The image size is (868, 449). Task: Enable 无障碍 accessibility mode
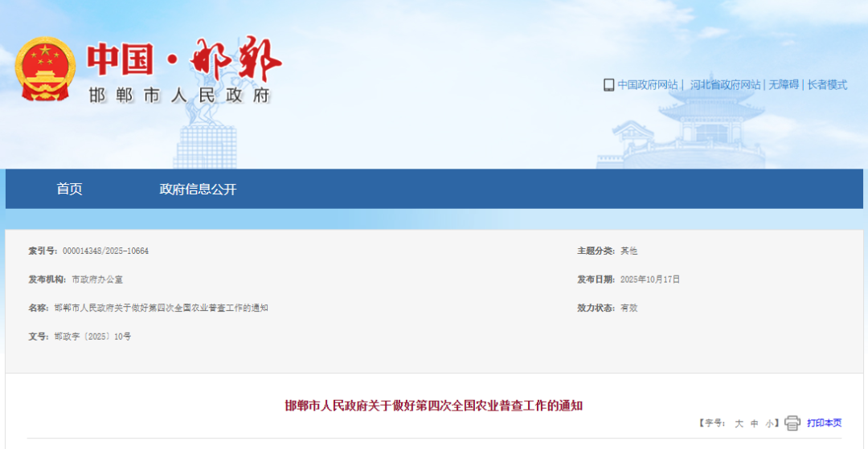coord(783,85)
